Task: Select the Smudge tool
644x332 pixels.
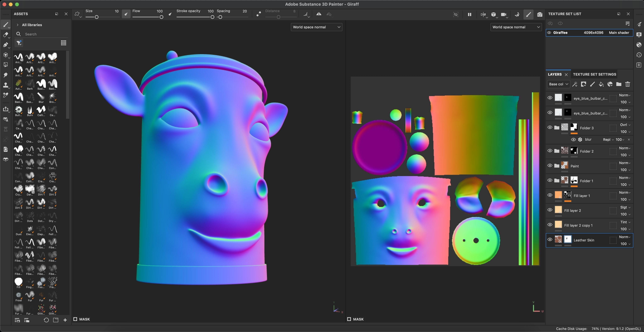Action: (x=6, y=75)
